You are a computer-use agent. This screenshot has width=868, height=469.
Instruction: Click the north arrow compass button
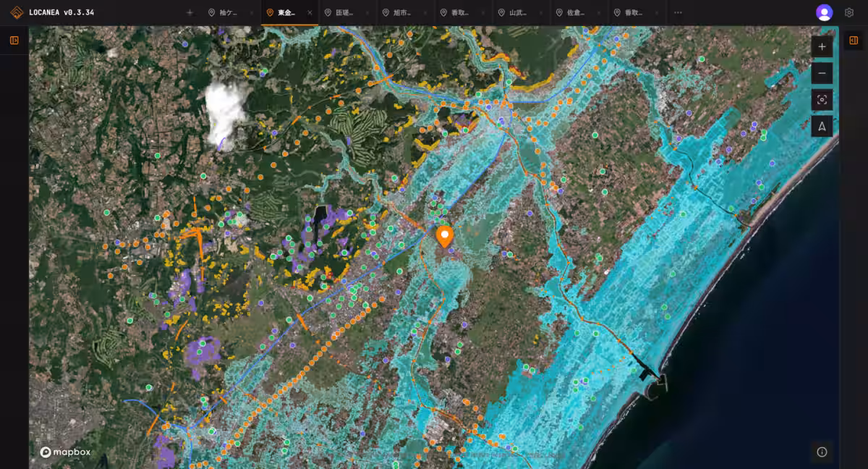822,126
